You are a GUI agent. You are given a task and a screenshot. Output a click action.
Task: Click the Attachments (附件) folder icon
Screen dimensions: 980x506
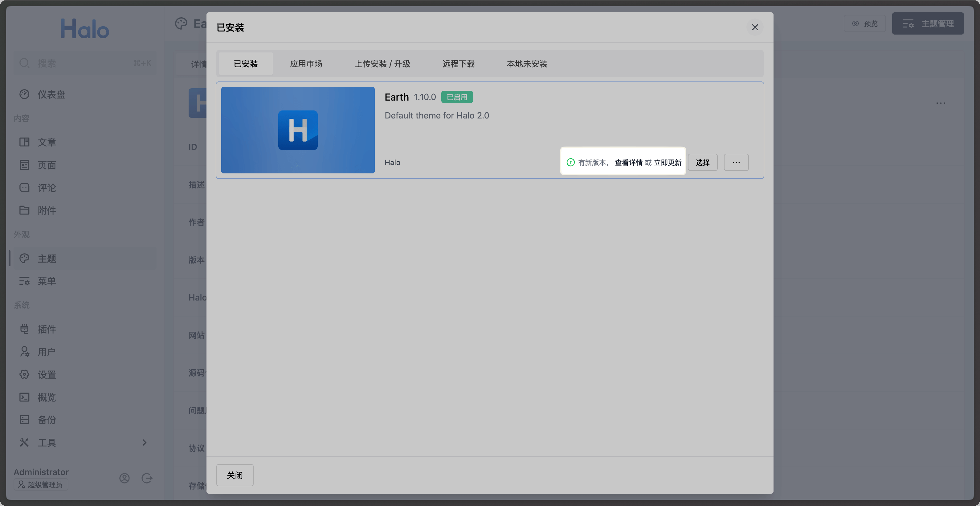point(24,210)
